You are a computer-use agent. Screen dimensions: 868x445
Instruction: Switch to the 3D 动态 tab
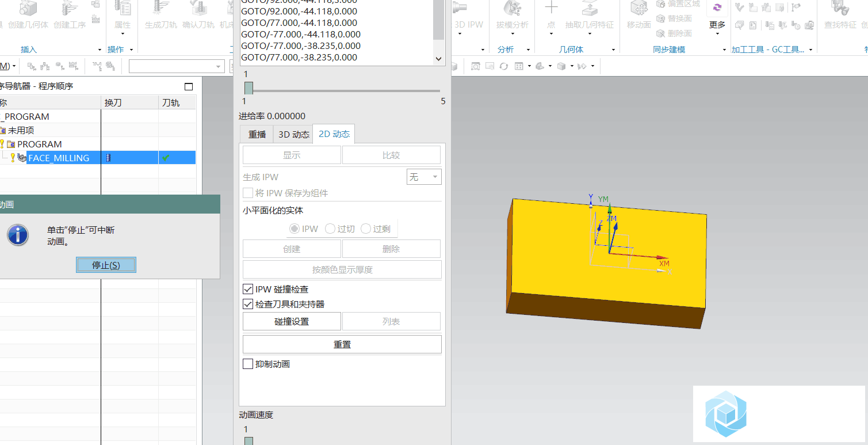click(293, 134)
